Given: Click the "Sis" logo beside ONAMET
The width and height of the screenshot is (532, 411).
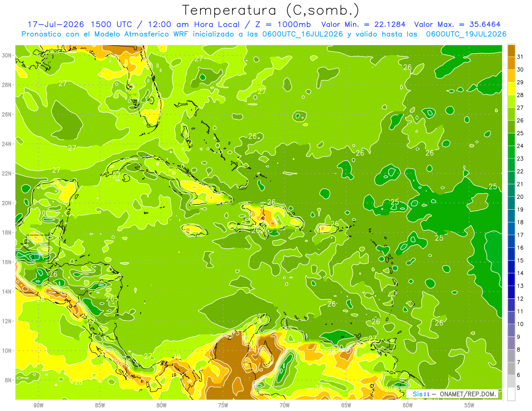Looking at the screenshot, I should (x=417, y=394).
